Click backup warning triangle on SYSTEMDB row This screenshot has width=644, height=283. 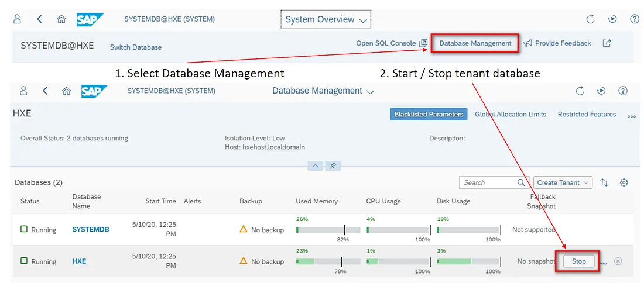click(244, 229)
